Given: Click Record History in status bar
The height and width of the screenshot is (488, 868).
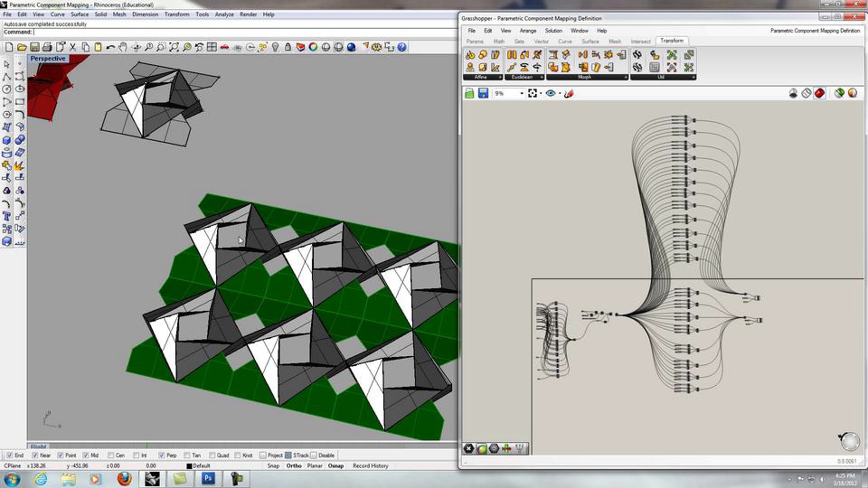Looking at the screenshot, I should 370,466.
